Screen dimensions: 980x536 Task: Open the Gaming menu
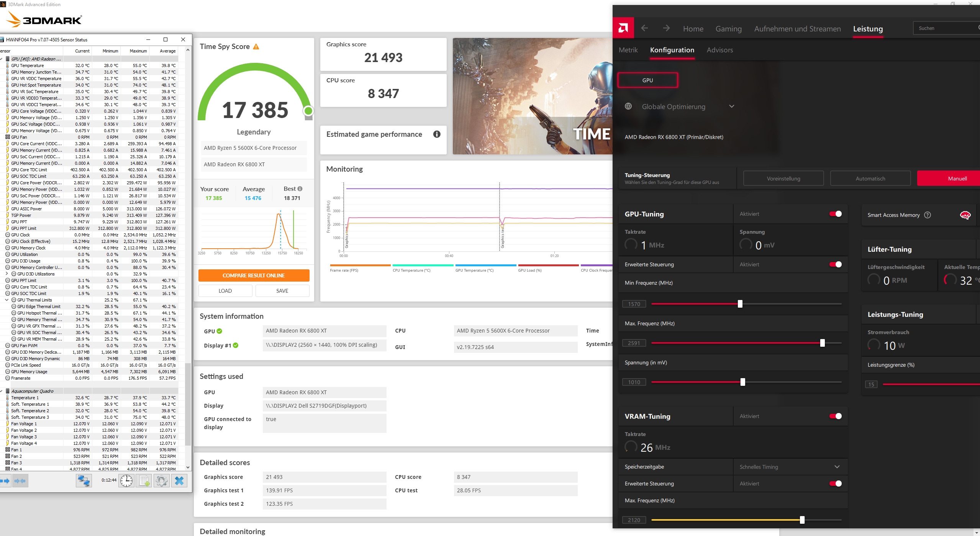click(x=728, y=29)
